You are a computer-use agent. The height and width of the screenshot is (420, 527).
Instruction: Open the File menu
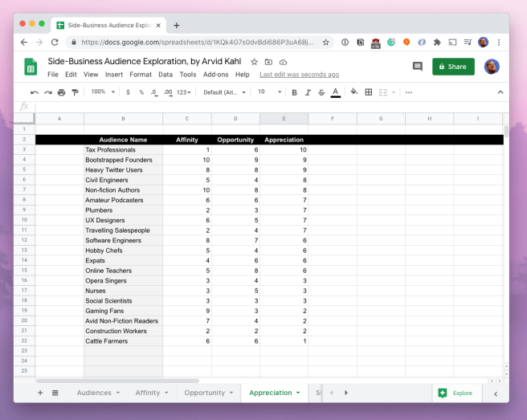pyautogui.click(x=53, y=75)
